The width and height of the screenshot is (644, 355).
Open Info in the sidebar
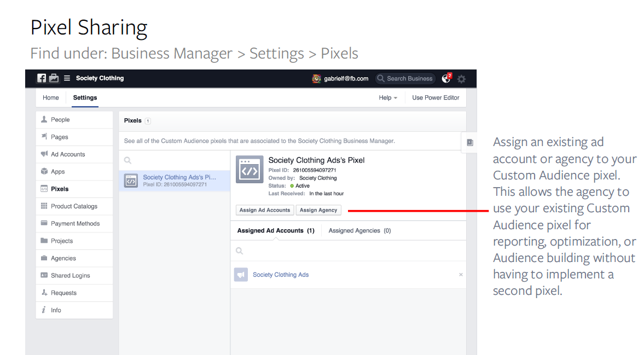74,310
